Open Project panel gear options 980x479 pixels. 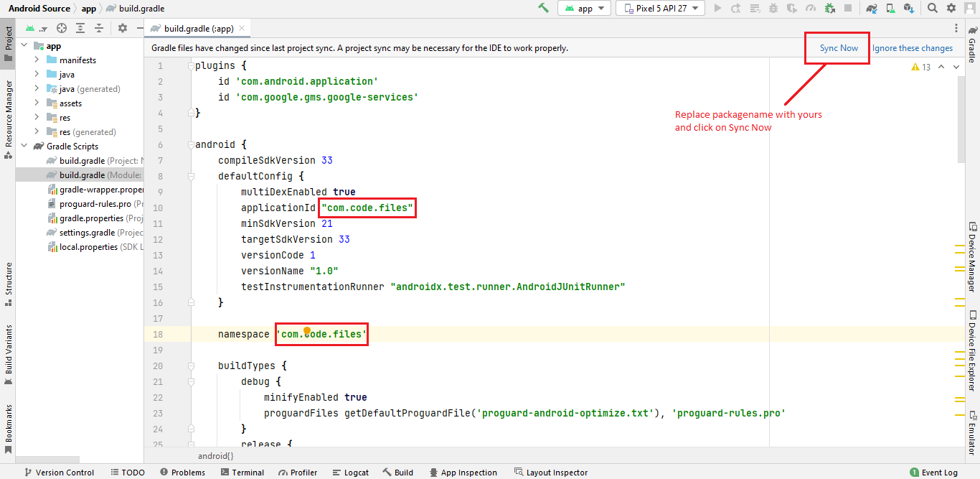(x=122, y=28)
